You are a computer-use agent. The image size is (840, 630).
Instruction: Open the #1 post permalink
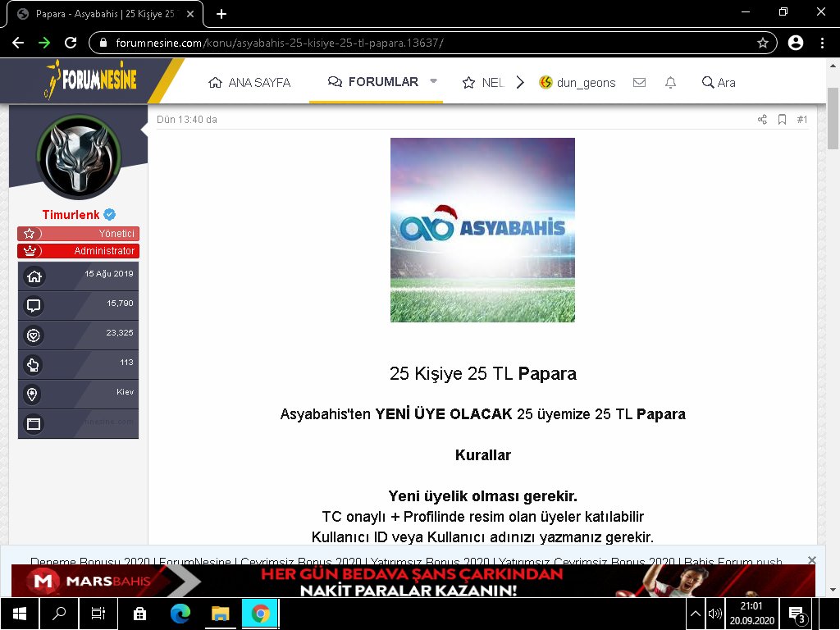[802, 120]
